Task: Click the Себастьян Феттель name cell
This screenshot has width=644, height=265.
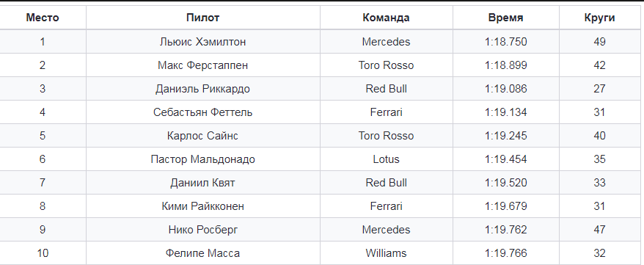Action: [x=203, y=112]
